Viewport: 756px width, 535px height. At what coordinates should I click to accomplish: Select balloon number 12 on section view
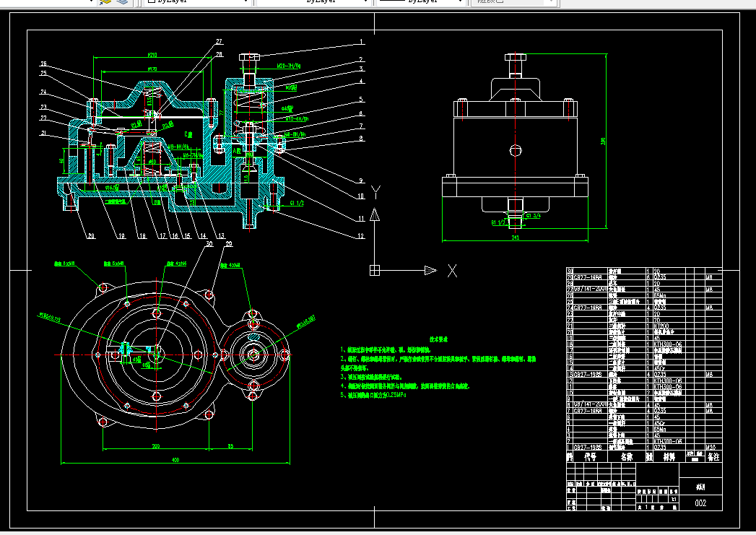361,236
